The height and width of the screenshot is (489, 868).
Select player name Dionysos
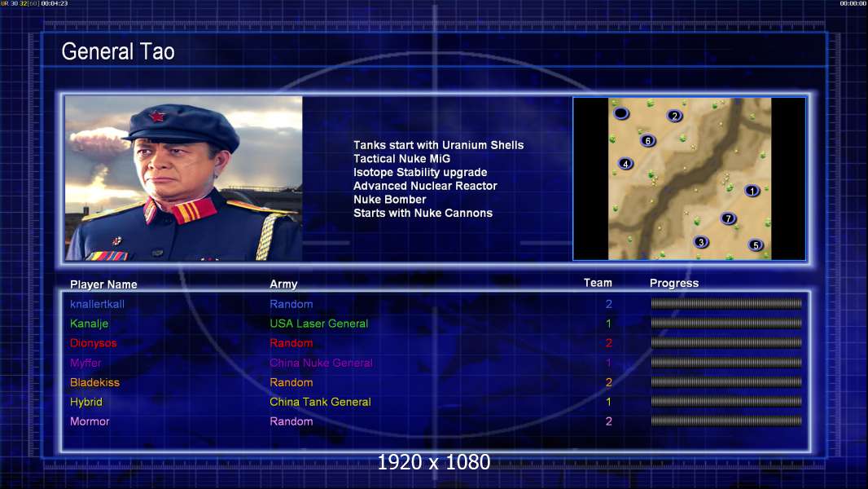[93, 343]
